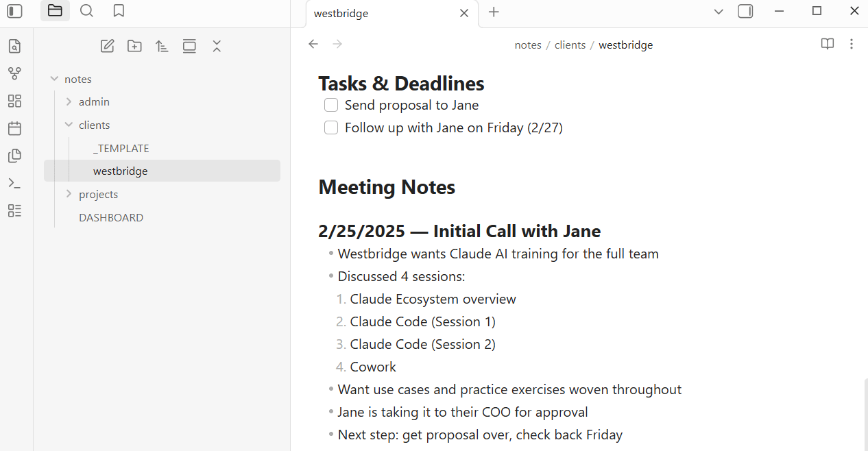The image size is (868, 451).
Task: Collapse the clients folder
Action: pyautogui.click(x=69, y=125)
